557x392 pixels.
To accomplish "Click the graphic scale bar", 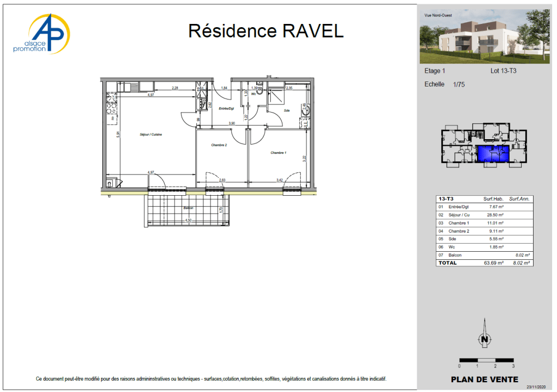I will [486, 360].
